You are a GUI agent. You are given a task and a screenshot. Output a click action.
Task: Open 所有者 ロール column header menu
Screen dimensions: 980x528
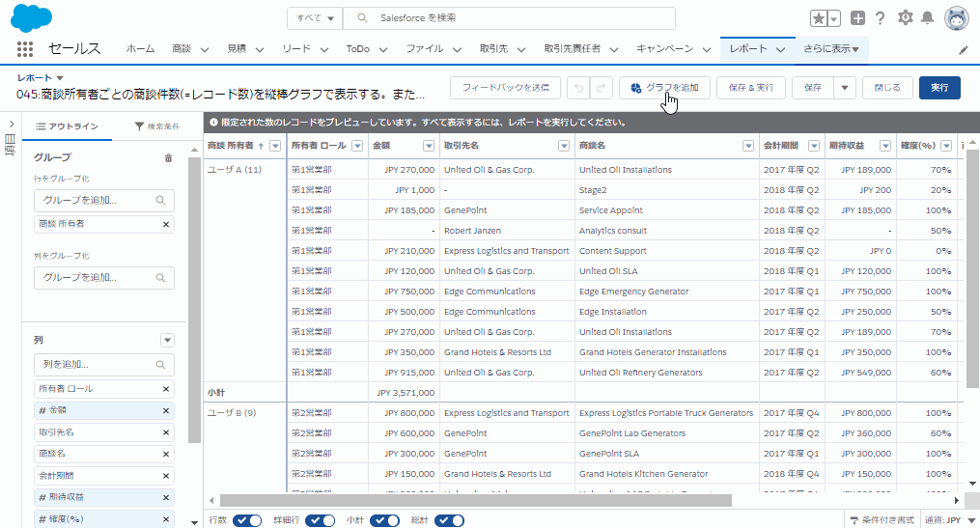[x=357, y=146]
